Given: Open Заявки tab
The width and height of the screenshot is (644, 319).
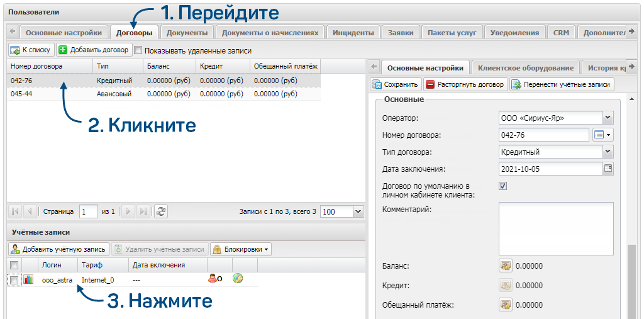Looking at the screenshot, I should tap(401, 33).
